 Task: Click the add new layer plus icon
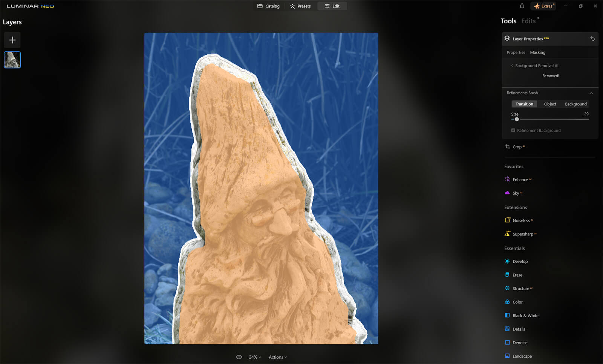pos(12,40)
